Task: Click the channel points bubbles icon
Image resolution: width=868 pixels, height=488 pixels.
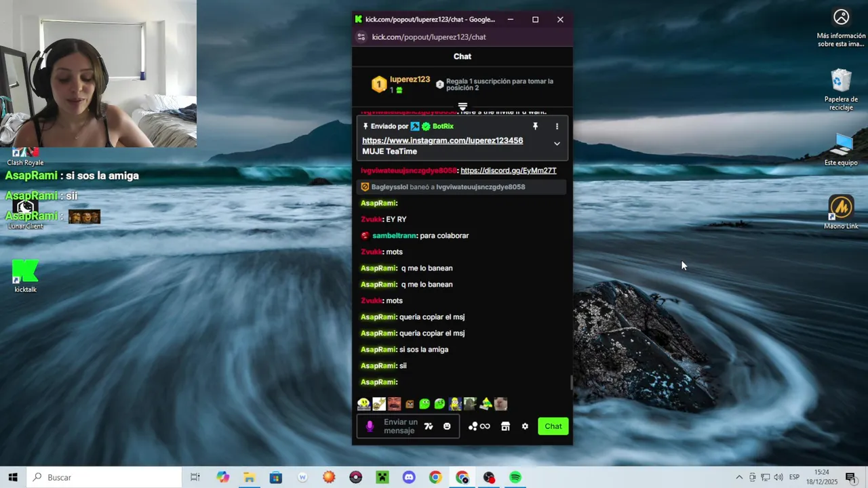Action: click(473, 426)
